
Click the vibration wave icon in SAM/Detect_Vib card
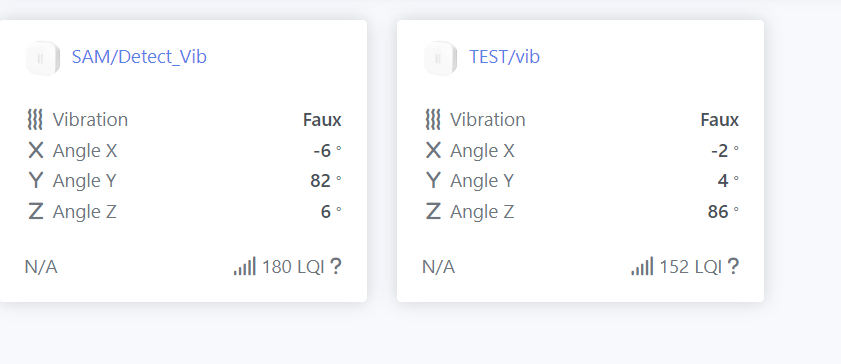(x=35, y=120)
